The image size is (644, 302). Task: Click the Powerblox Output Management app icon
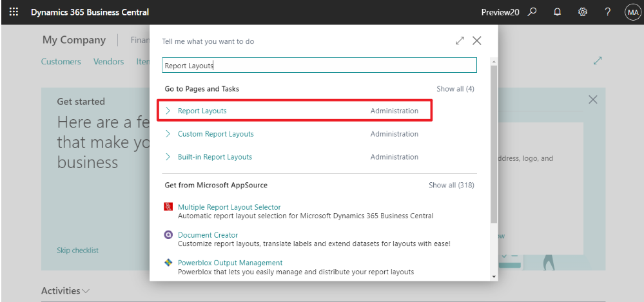coord(168,263)
